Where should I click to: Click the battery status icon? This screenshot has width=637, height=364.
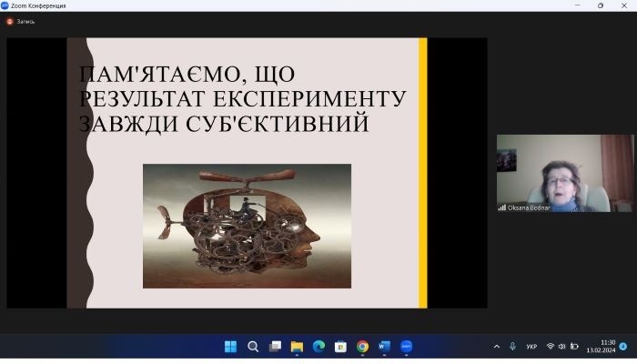pos(574,347)
